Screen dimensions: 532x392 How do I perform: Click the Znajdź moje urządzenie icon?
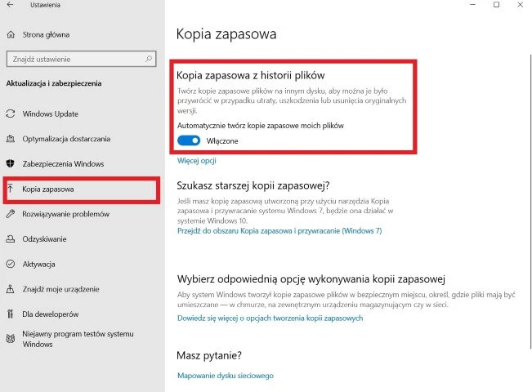coord(11,289)
